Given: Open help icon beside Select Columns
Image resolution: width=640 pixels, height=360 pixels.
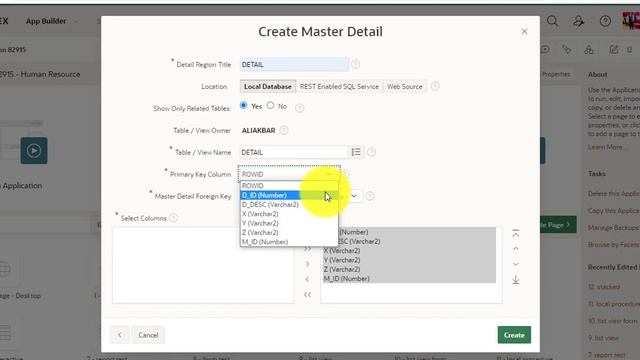Looking at the screenshot, I should [x=173, y=218].
